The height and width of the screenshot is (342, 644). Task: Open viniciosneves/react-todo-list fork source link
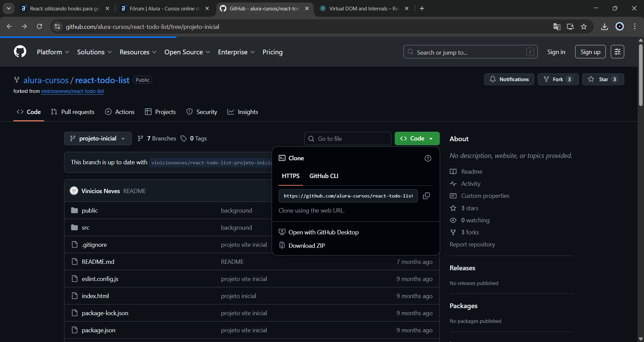point(72,91)
